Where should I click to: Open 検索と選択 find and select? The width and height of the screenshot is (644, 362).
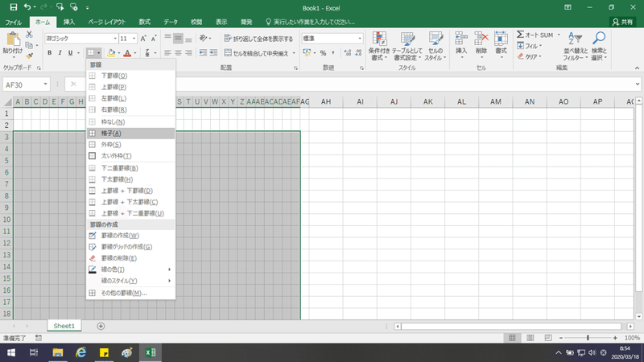(599, 47)
